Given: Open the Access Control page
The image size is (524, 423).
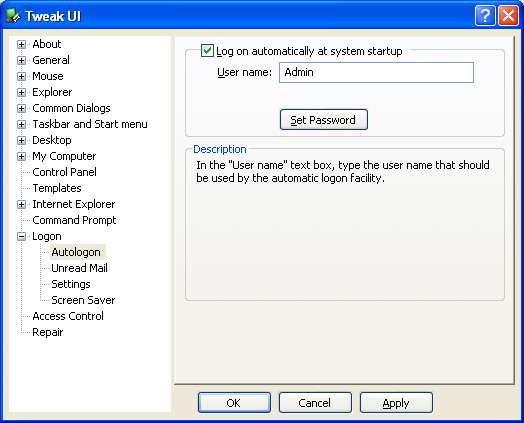Looking at the screenshot, I should coord(68,316).
